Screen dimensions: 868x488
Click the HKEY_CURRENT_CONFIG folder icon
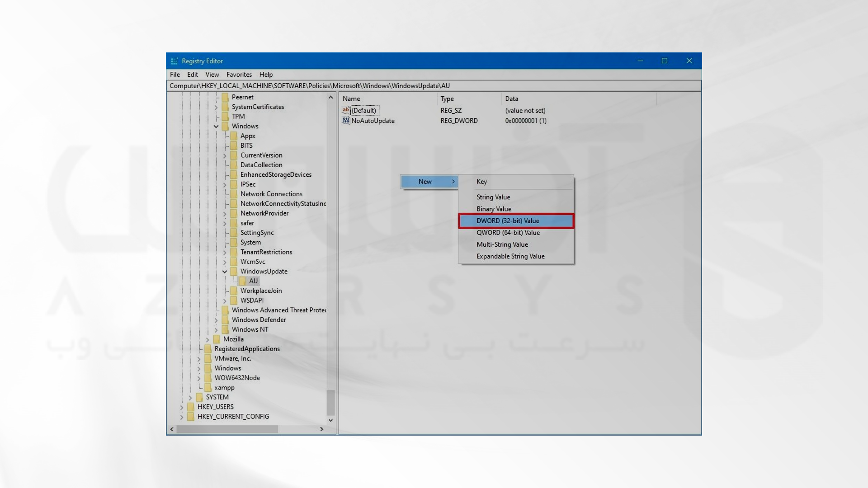191,417
